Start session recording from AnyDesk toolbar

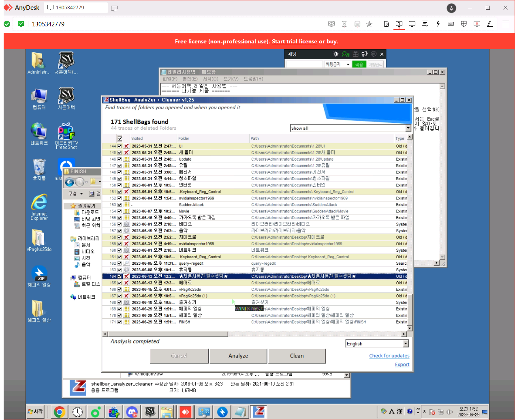(x=477, y=24)
